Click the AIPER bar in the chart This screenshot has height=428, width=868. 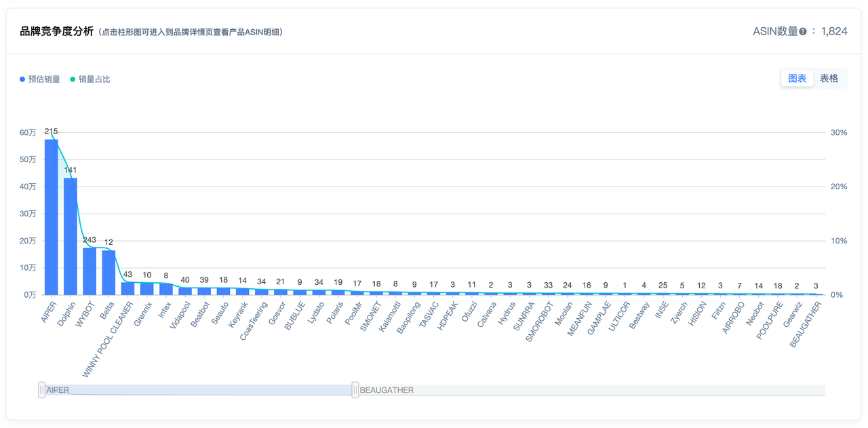pos(52,217)
